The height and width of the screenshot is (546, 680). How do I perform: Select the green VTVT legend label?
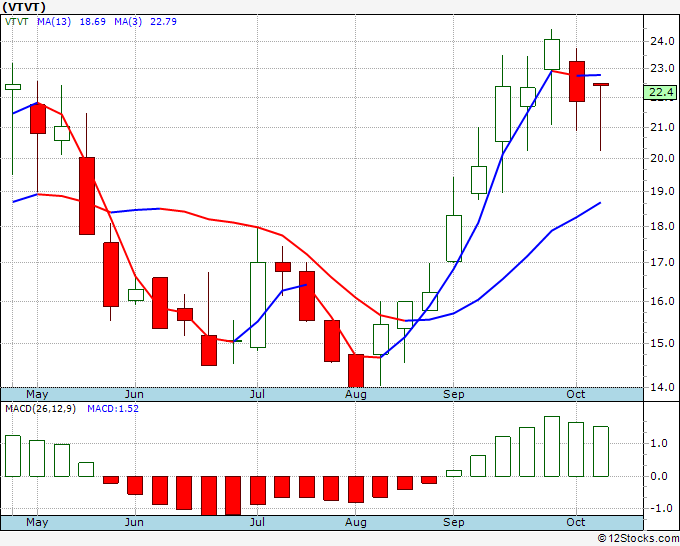[x=16, y=21]
